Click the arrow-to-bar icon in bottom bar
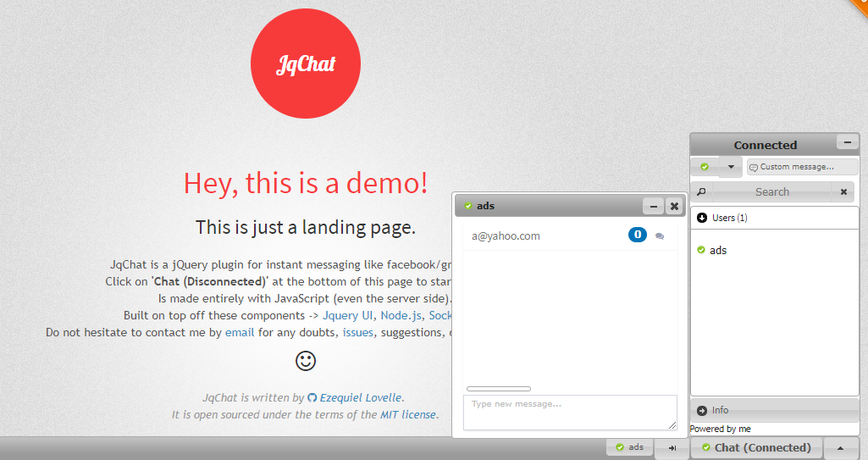The width and height of the screenshot is (868, 460). (672, 448)
